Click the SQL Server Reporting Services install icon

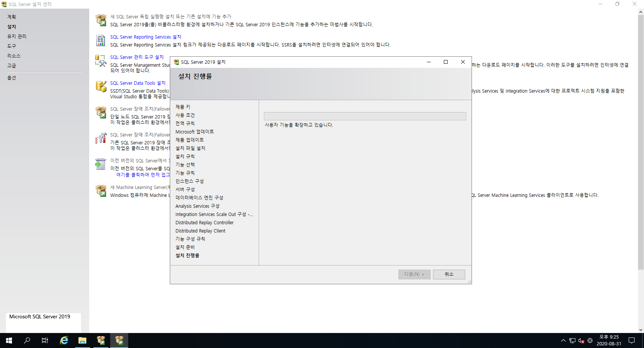101,40
